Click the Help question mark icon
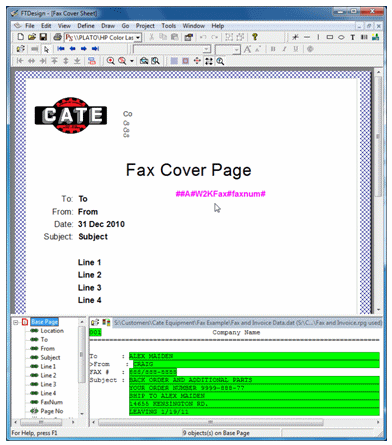The height and width of the screenshot is (445, 392). coord(255,37)
